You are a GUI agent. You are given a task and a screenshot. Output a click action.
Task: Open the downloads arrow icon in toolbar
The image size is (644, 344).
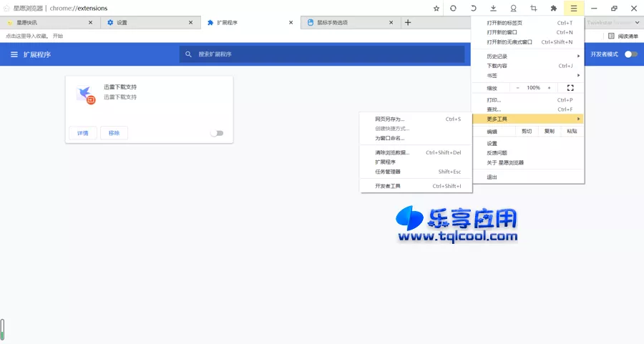pos(493,8)
